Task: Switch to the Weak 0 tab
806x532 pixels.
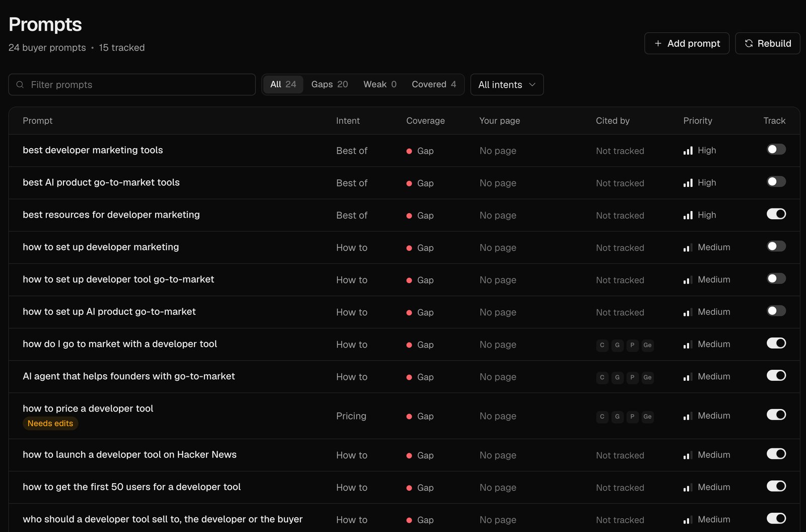Action: (x=380, y=84)
